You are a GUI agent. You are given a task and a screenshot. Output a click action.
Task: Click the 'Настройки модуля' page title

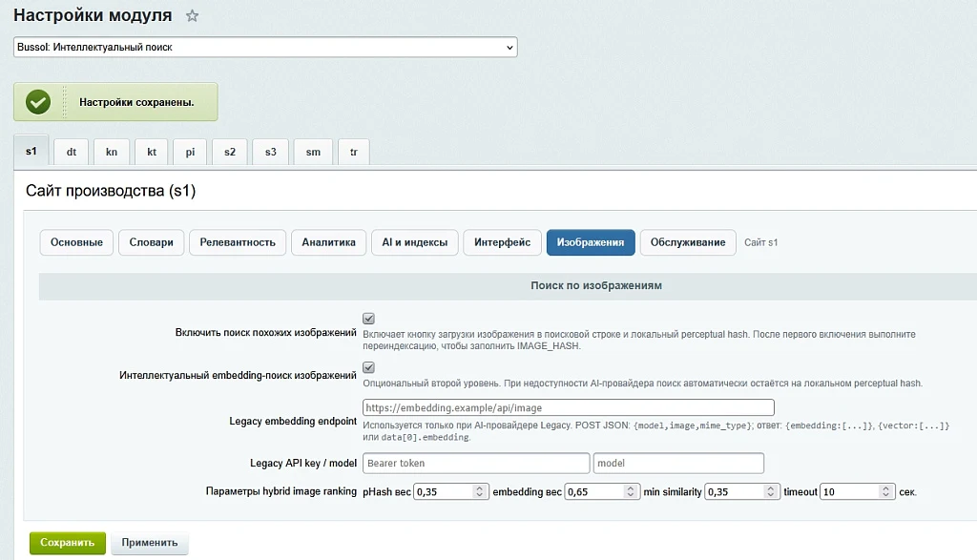click(x=93, y=15)
